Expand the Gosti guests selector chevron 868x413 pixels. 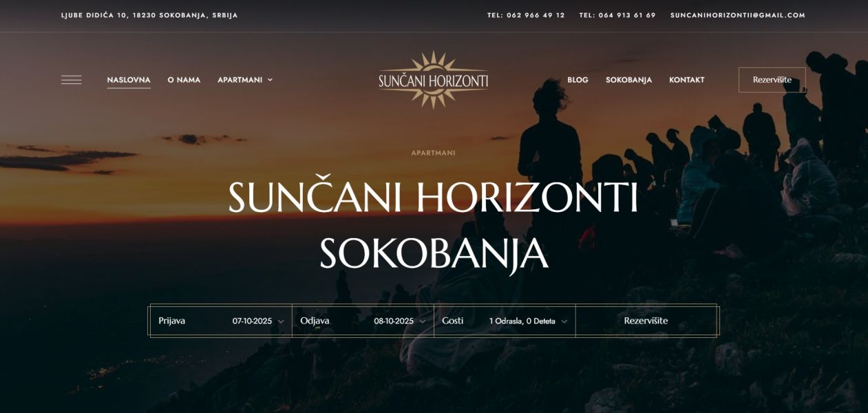[x=564, y=321]
